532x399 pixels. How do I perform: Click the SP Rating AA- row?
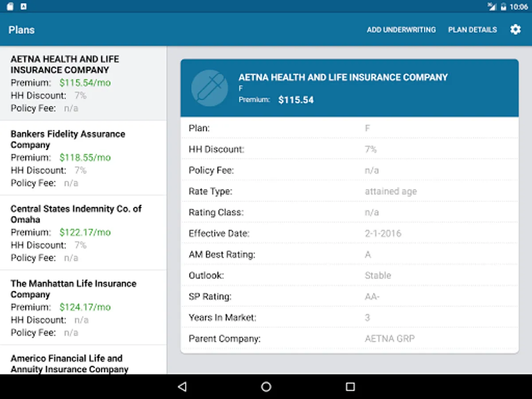[x=349, y=297]
